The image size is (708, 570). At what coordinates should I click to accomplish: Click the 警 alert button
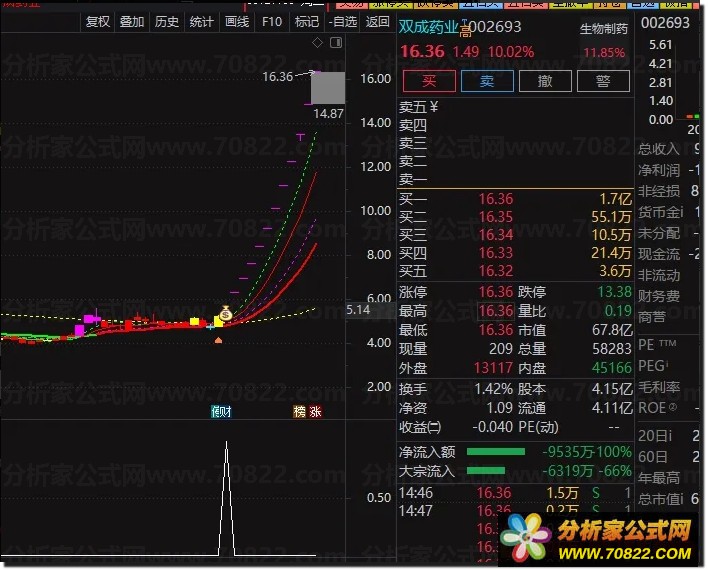(x=603, y=81)
